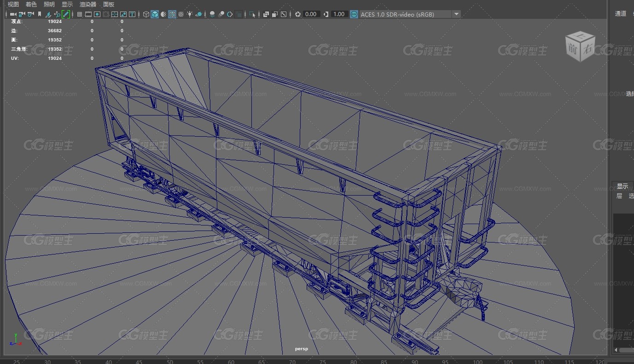Screen dimensions: 634x364
Task: Select smooth shade all cube icon
Action: click(x=155, y=14)
